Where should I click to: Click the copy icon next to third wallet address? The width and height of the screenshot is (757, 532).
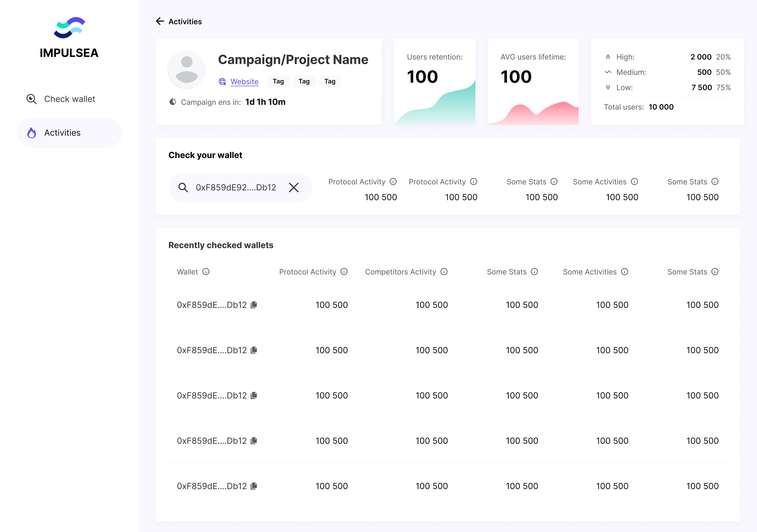pyautogui.click(x=254, y=396)
